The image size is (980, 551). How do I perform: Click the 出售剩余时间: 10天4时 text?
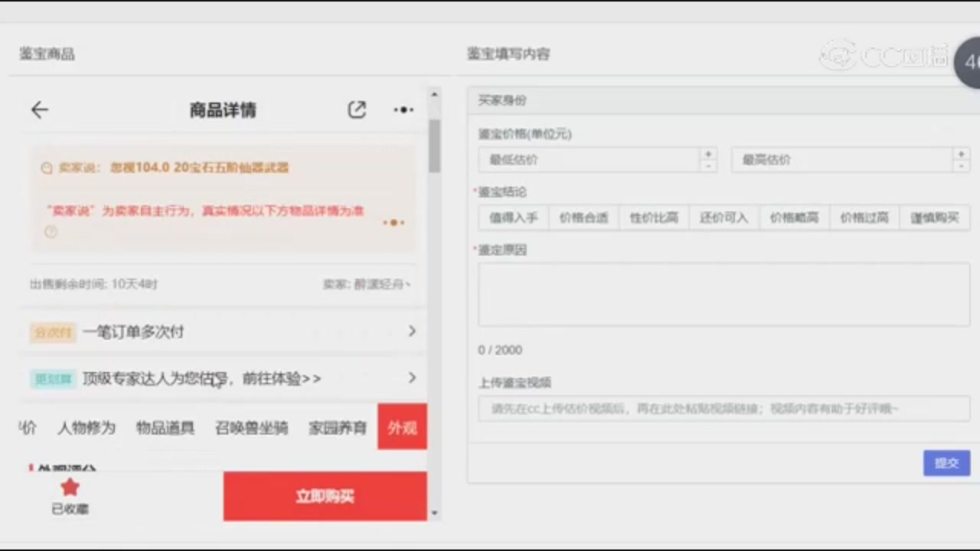[93, 284]
